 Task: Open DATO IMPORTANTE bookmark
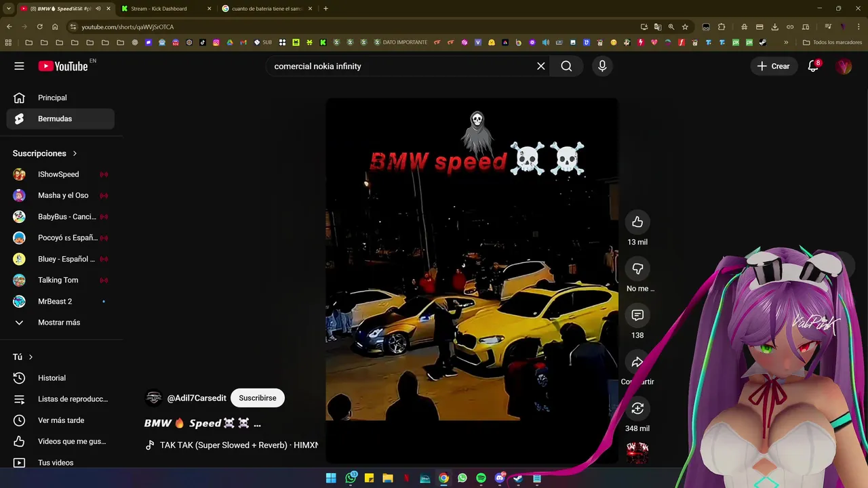click(x=401, y=42)
